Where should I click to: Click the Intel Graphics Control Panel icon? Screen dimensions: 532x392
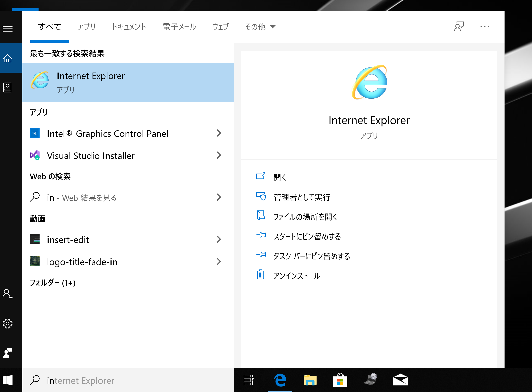(x=35, y=133)
